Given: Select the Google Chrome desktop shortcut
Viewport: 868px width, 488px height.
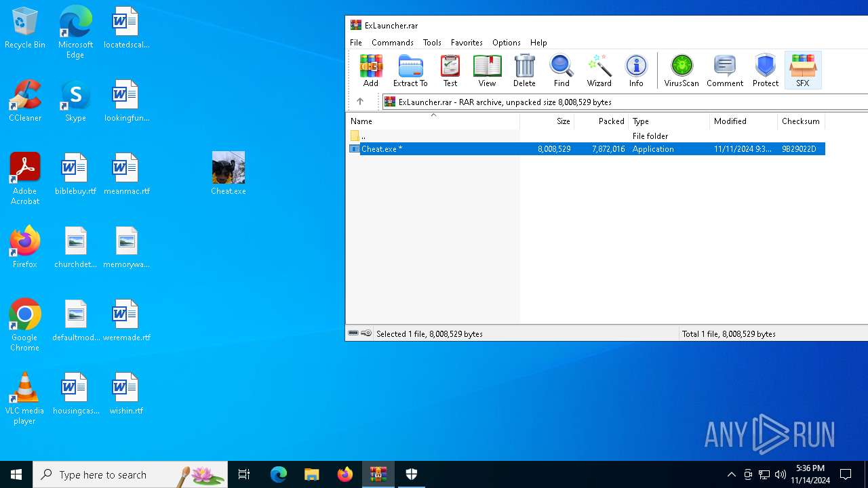Looking at the screenshot, I should tap(25, 325).
